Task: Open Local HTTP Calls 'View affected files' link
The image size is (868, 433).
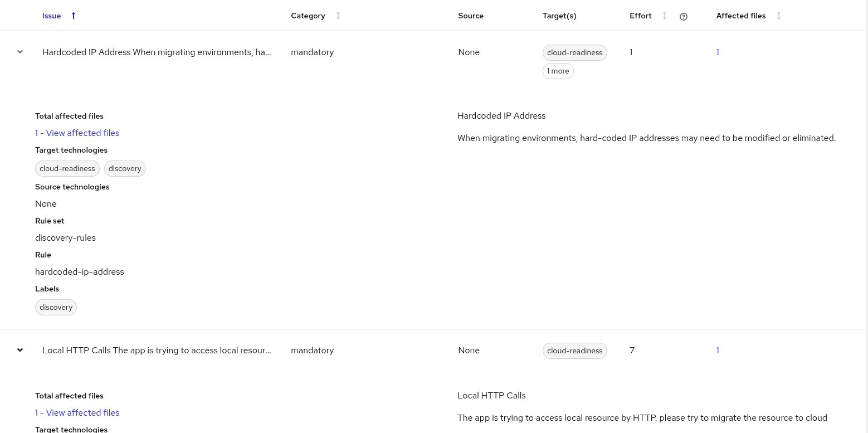Action: coord(77,412)
